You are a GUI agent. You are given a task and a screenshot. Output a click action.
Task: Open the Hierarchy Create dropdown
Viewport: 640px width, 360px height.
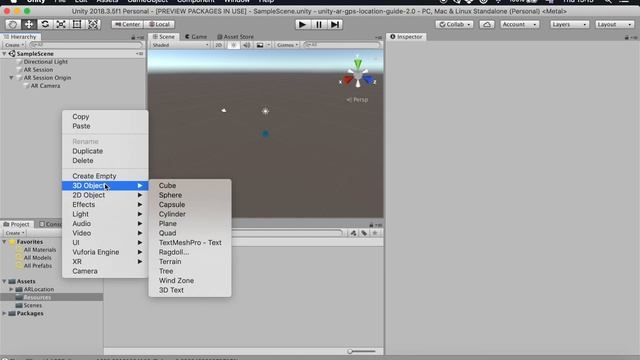[14, 45]
